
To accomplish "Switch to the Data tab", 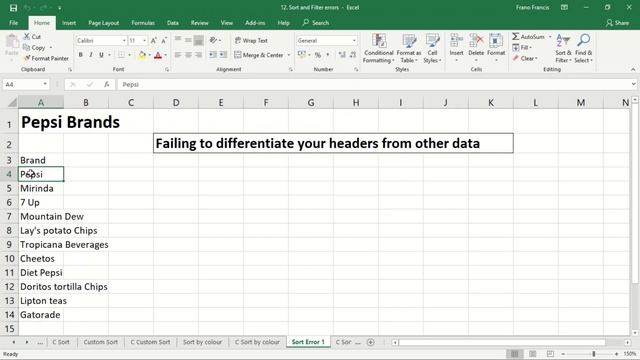I will click(x=173, y=23).
